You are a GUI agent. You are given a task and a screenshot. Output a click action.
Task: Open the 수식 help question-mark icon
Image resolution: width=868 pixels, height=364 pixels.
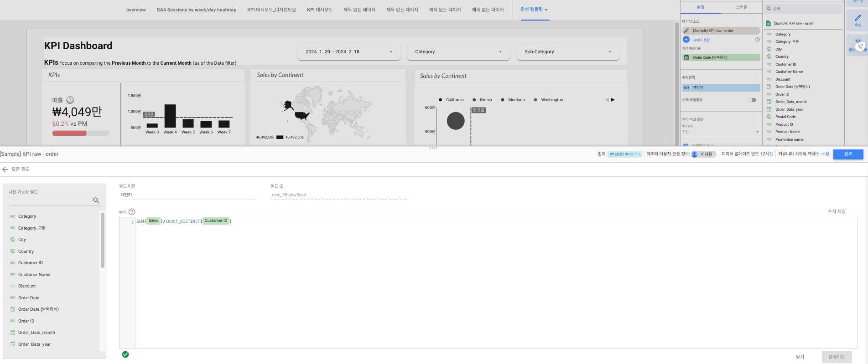point(132,212)
